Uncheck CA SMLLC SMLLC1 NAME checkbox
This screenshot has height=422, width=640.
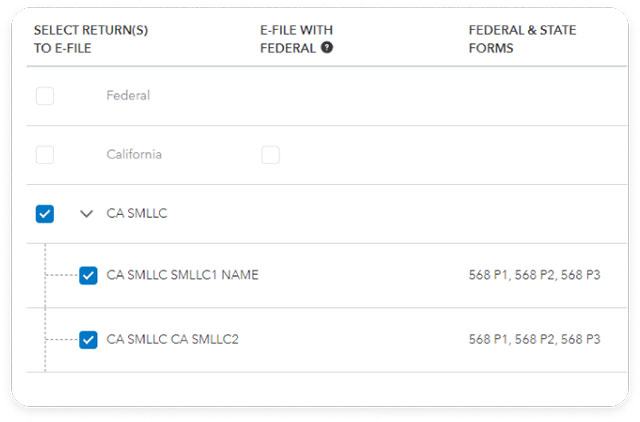pos(88,275)
